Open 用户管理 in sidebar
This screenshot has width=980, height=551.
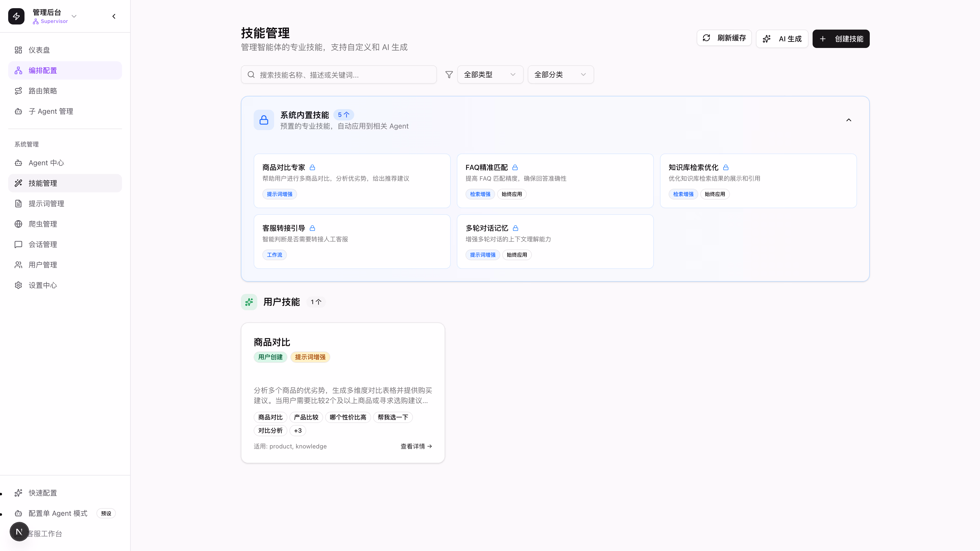tap(65, 265)
